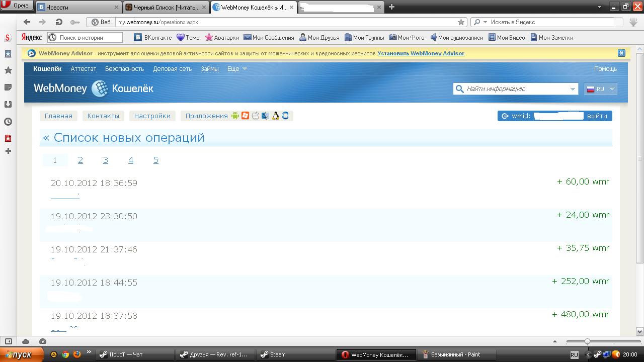644x362 pixels.
Task: Close the Новости tab
Action: (117, 7)
